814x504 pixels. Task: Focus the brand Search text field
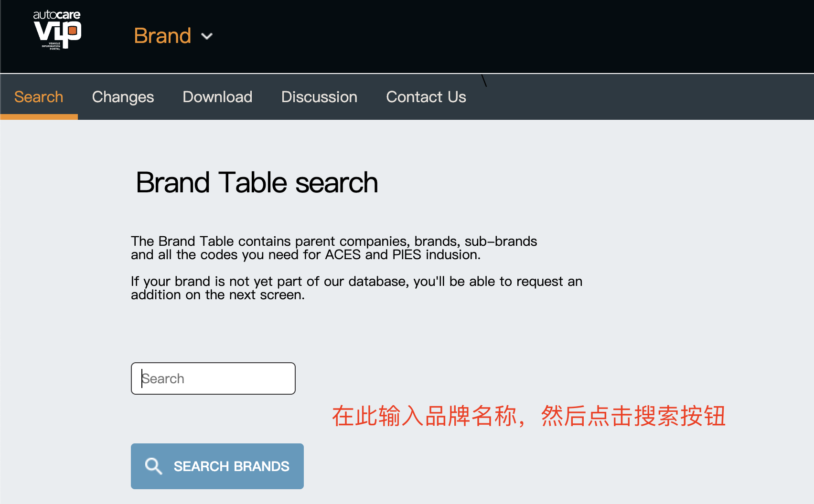[213, 378]
